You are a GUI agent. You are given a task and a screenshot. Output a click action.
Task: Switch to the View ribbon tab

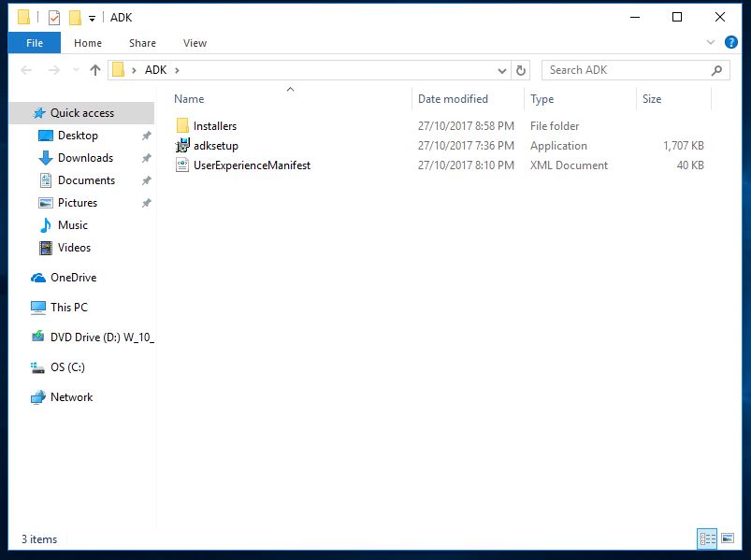[195, 43]
